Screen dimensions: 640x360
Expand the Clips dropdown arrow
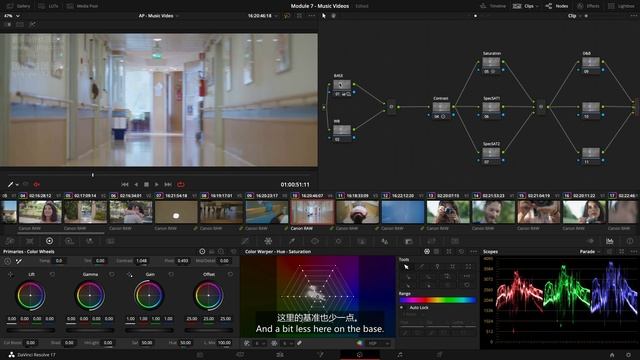coord(537,6)
